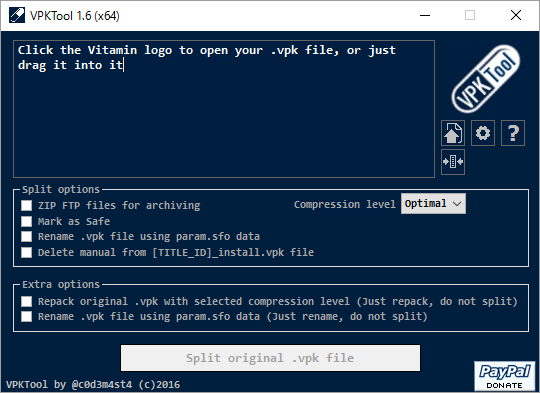Open settings with the gear icon

[x=483, y=133]
